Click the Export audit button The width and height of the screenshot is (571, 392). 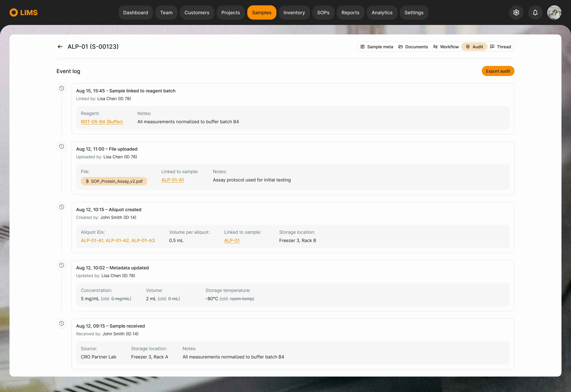pos(498,71)
